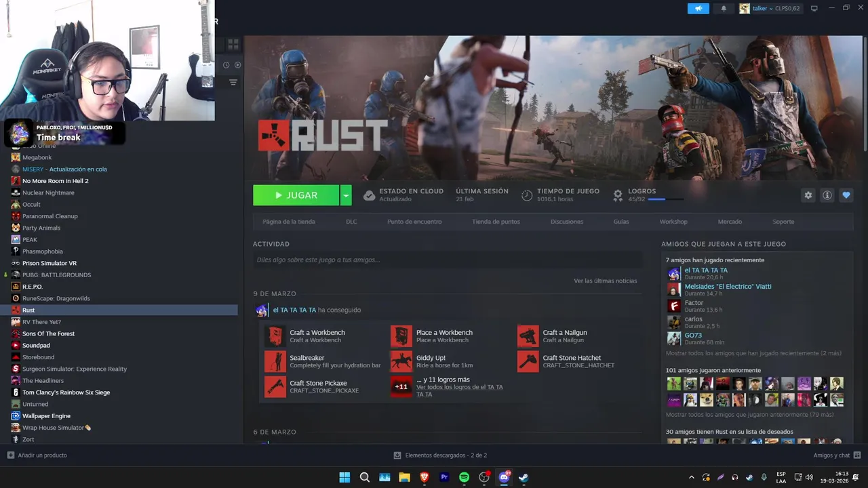Open library advanced filter options

click(x=233, y=82)
